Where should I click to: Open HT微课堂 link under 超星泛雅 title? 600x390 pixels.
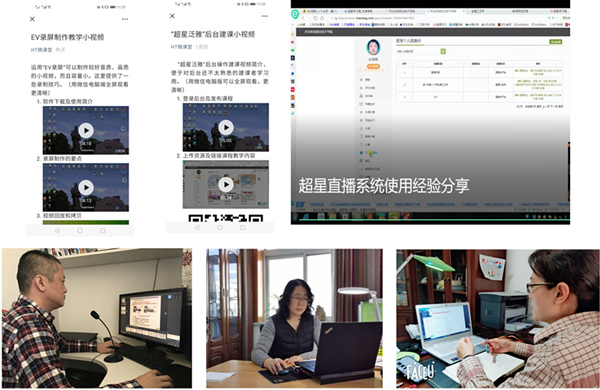point(181,47)
